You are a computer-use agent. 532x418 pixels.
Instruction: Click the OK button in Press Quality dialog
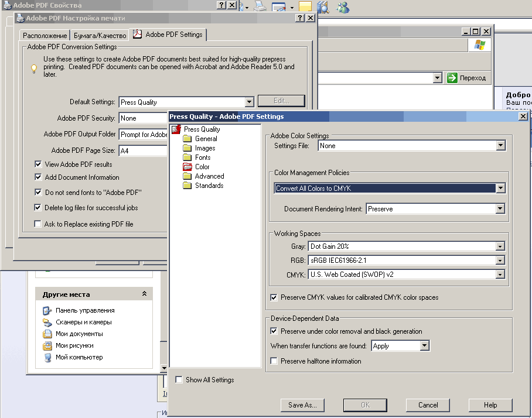(x=365, y=405)
